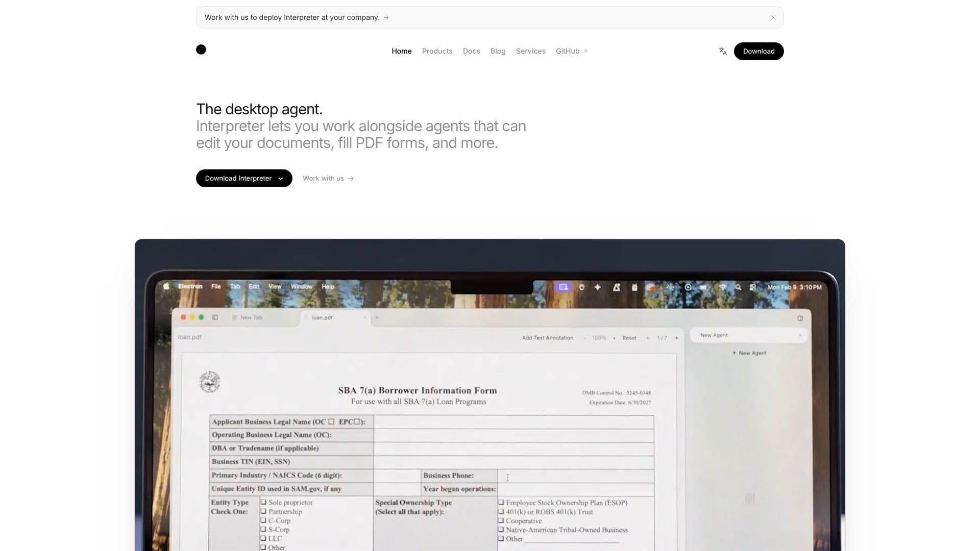Click the deploy Interpreter banner text
The image size is (980, 551).
click(297, 17)
